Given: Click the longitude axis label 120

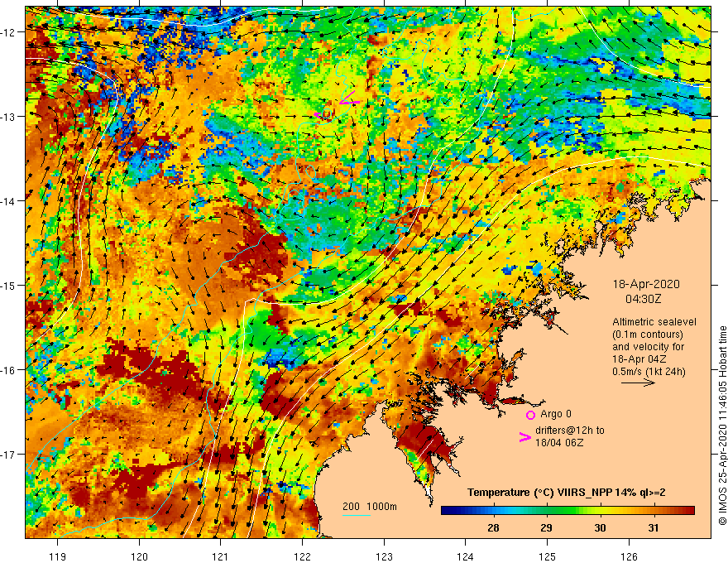Looking at the screenshot, I should pyautogui.click(x=139, y=556).
